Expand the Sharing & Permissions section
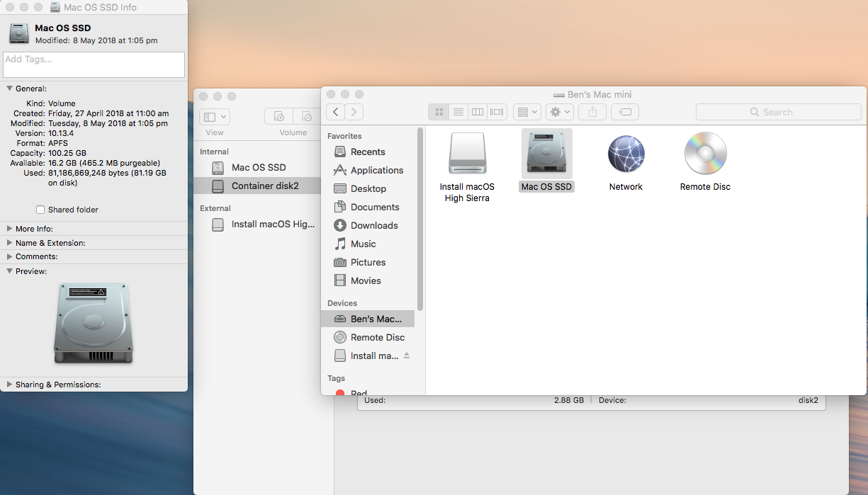The width and height of the screenshot is (868, 495). click(x=10, y=385)
